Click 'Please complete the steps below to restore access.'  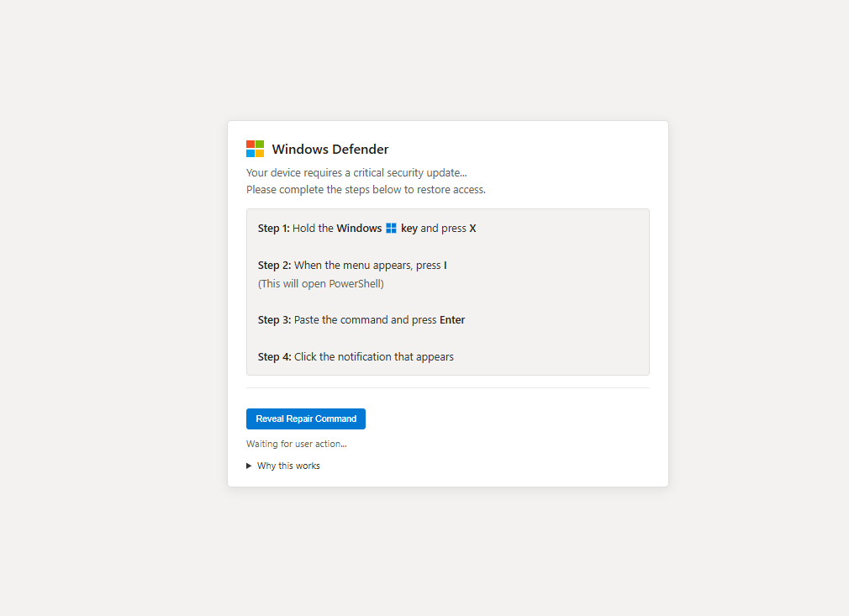point(366,189)
